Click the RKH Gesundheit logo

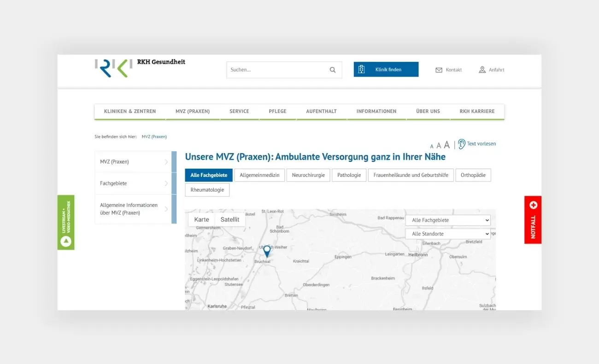140,67
